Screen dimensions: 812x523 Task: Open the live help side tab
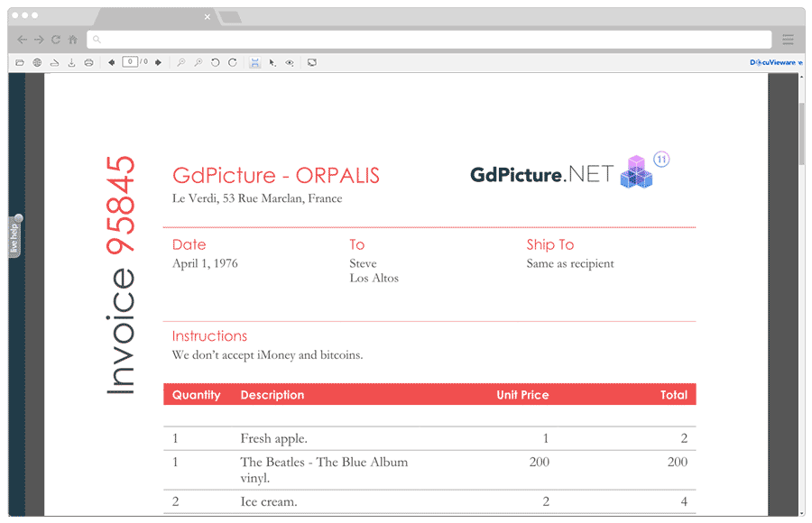(x=15, y=236)
